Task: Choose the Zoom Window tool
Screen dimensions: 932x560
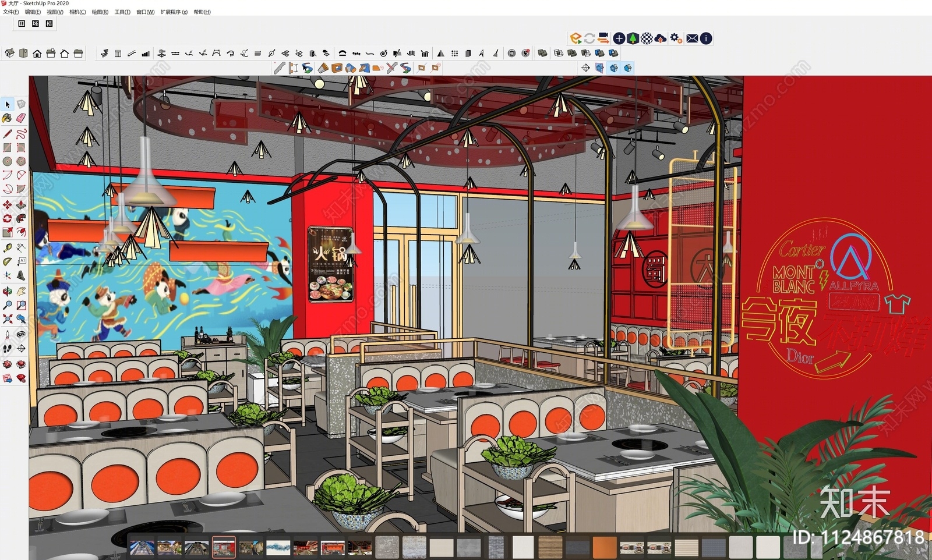Action: pos(21,305)
